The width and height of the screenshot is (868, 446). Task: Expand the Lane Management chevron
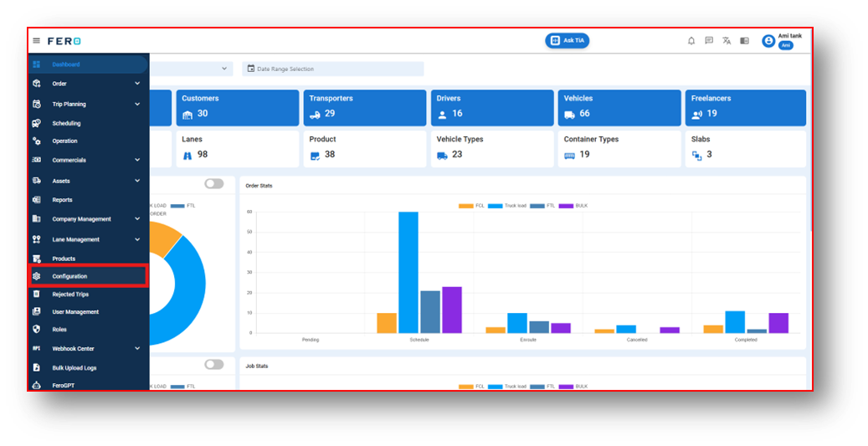[137, 239]
